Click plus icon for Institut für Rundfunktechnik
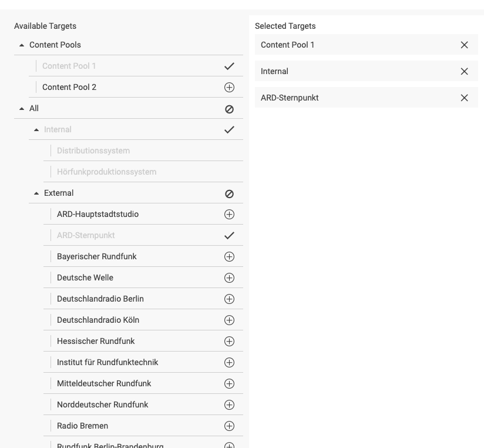484x448 pixels. 229,363
